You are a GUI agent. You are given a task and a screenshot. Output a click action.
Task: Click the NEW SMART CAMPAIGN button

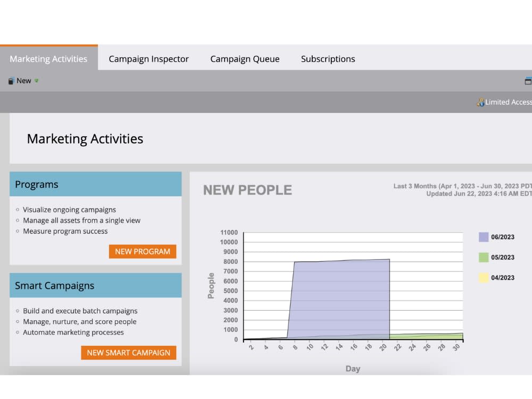tap(128, 353)
